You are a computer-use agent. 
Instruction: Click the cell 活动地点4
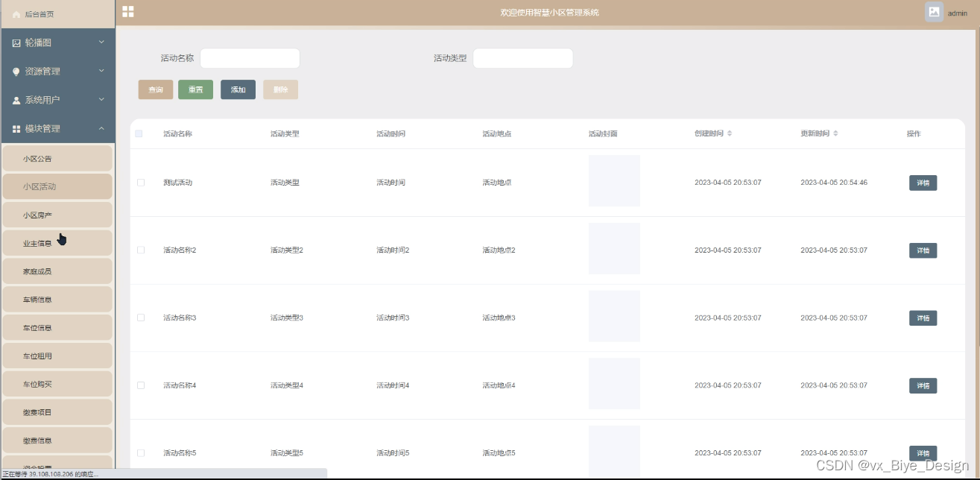point(499,385)
